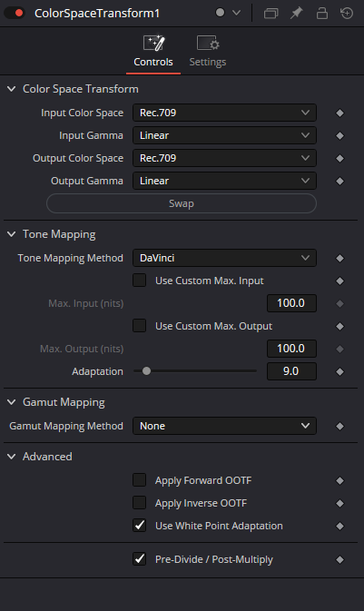Add keyframe for Use White Point Adaptation
The image size is (364, 611).
pyautogui.click(x=339, y=526)
